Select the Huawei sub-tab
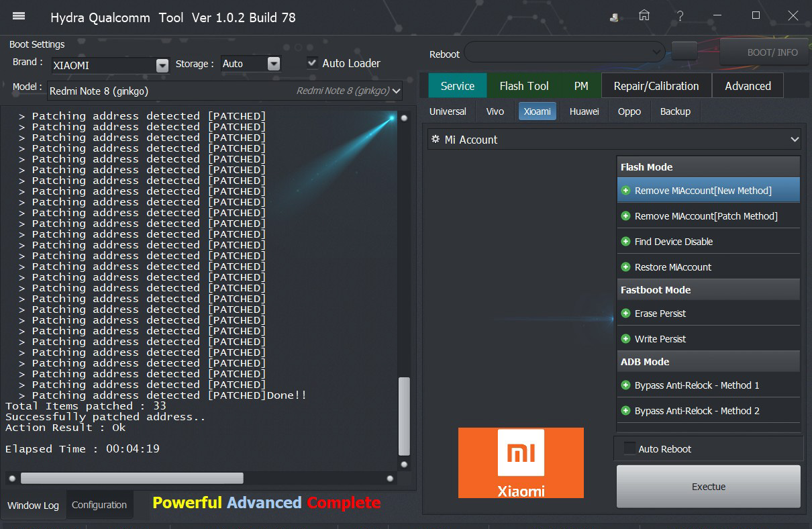This screenshot has width=812, height=529. point(584,111)
